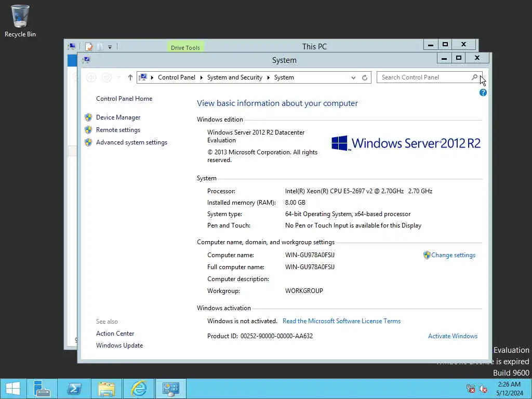Click This PC window title bar icon

pos(72,46)
